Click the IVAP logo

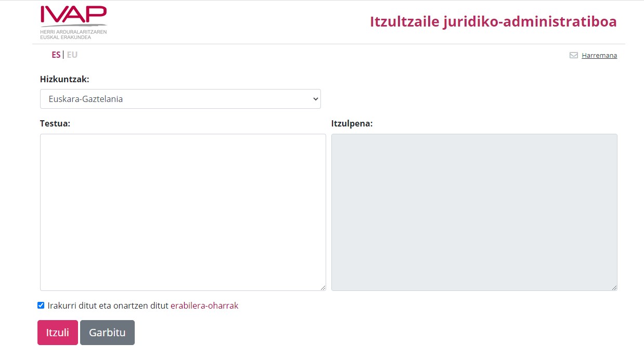[x=74, y=23]
